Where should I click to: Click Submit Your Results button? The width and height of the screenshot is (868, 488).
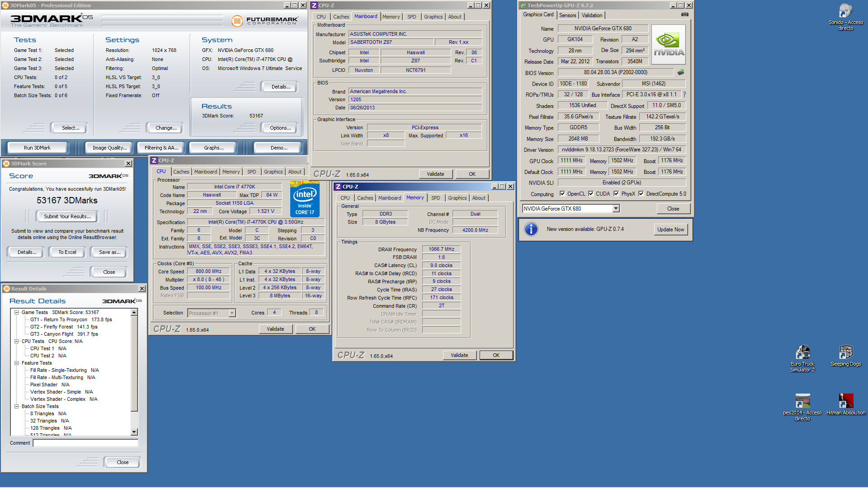67,216
